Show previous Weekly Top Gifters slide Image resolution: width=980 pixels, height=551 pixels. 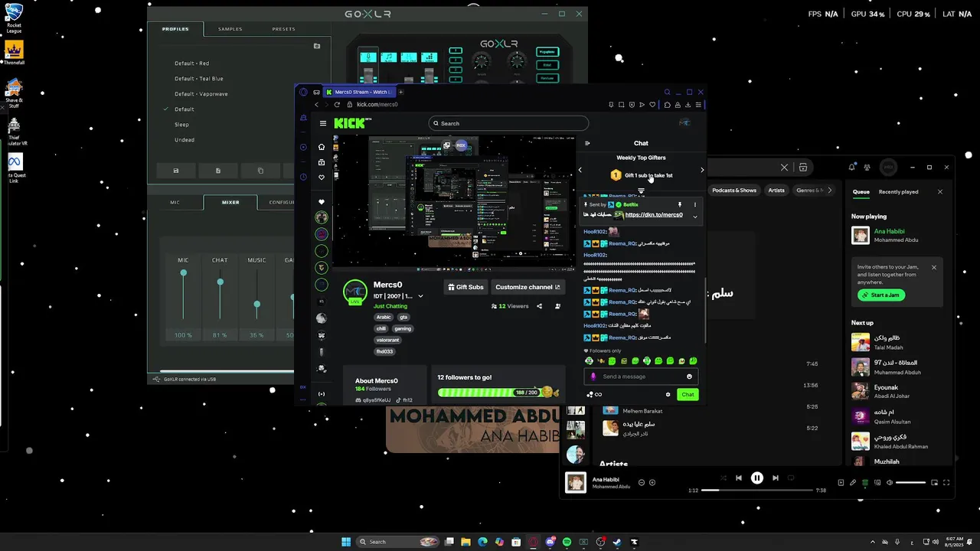pos(580,170)
